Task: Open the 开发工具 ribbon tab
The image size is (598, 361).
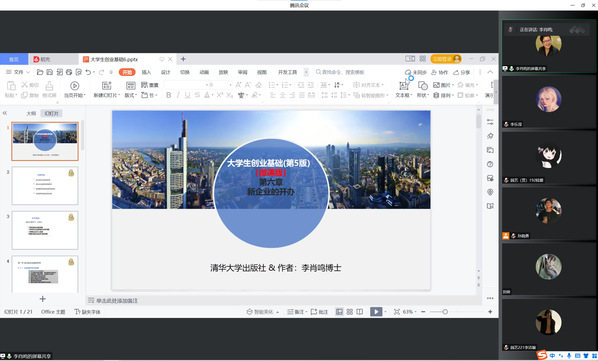Action: (x=288, y=72)
